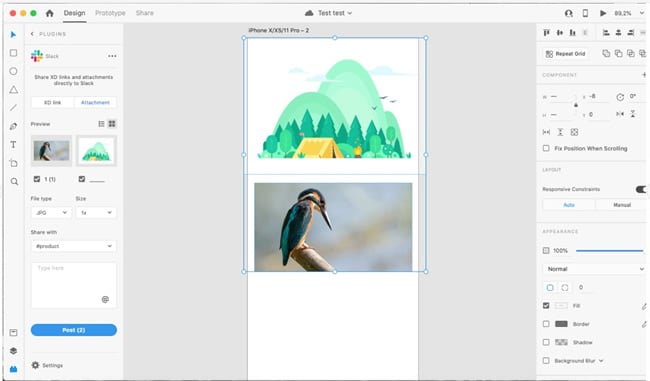
Task: Toggle the kingfisher image checkbox '1 (1)'
Action: (37, 179)
